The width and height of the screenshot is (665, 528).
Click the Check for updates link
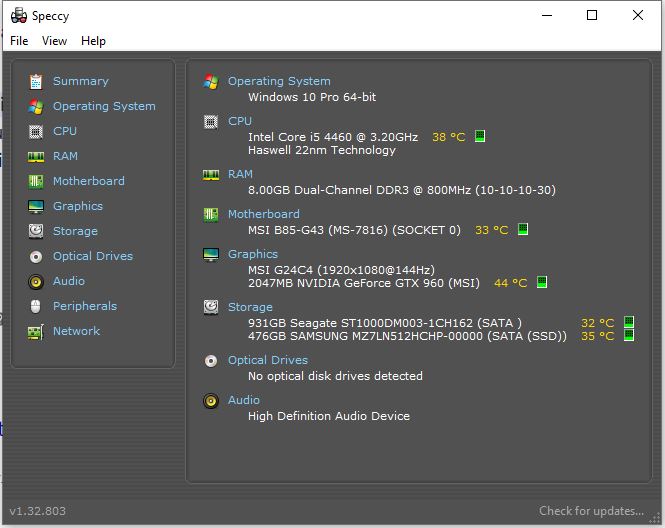pyautogui.click(x=591, y=511)
